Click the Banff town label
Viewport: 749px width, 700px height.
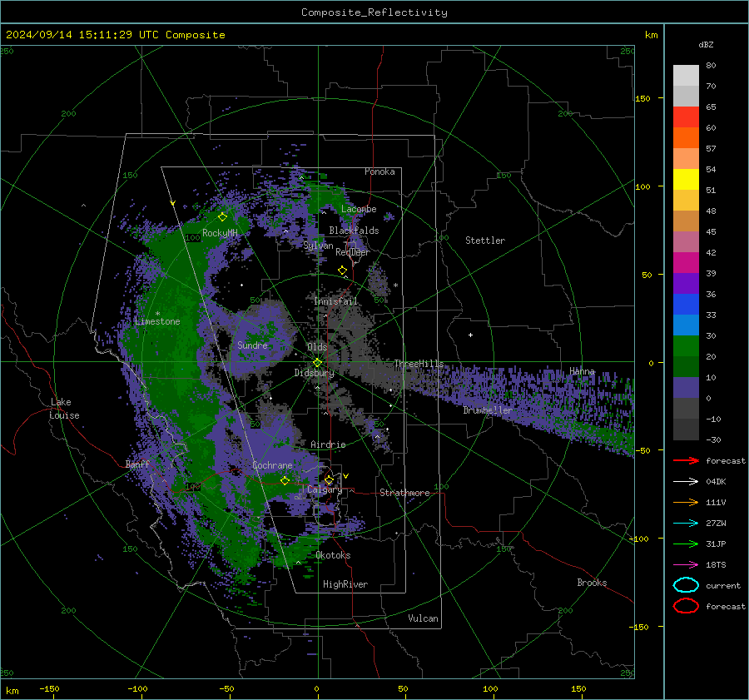tap(137, 464)
